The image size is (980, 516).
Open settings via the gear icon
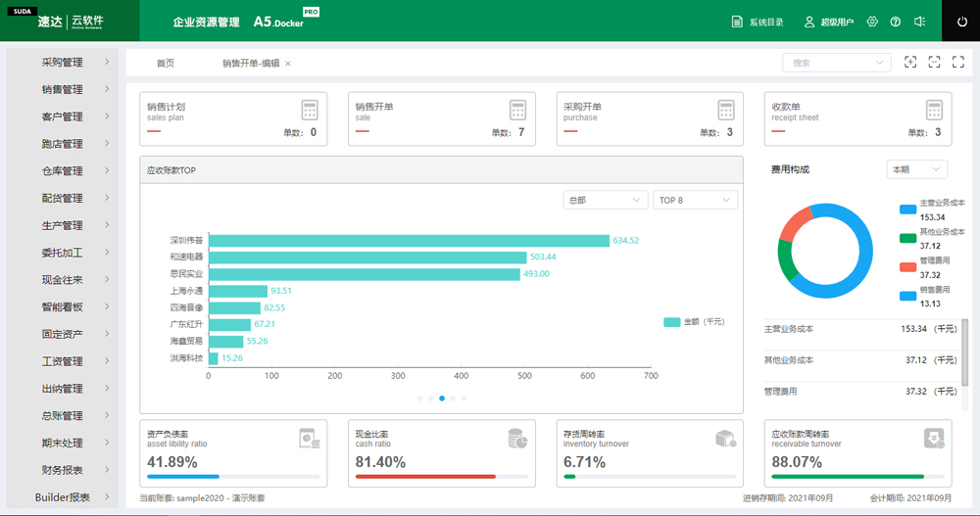pyautogui.click(x=872, y=22)
